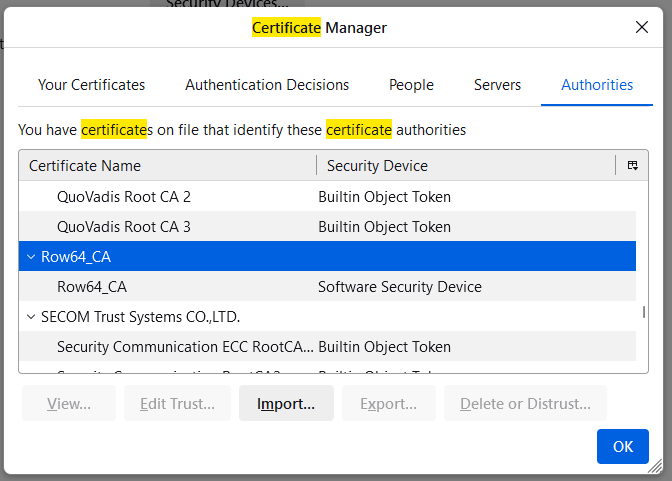
Task: Click the certificate list vertical scrollbar thumb
Action: pos(643,312)
